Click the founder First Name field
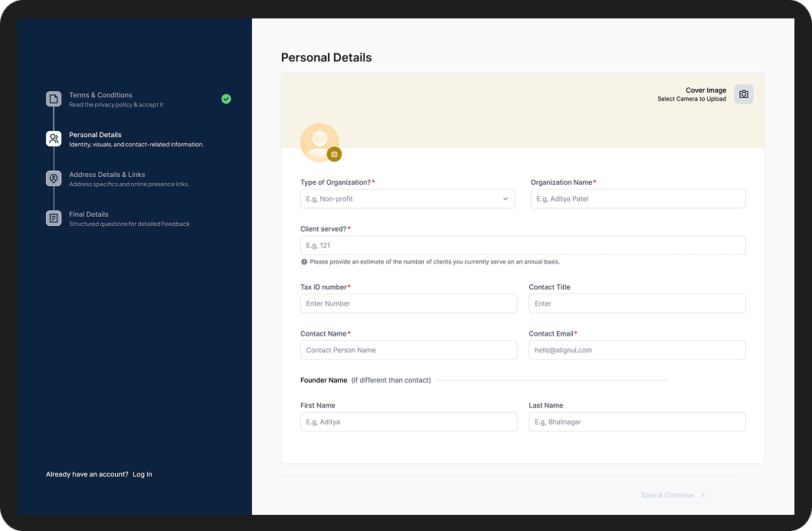This screenshot has width=812, height=531. [x=408, y=421]
